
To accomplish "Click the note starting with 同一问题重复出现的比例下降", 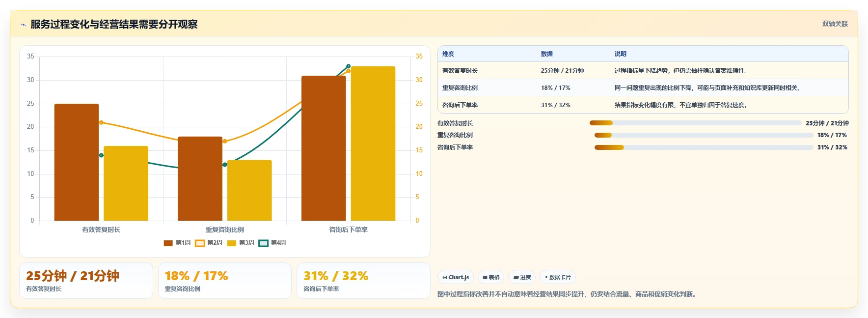I will pos(709,88).
